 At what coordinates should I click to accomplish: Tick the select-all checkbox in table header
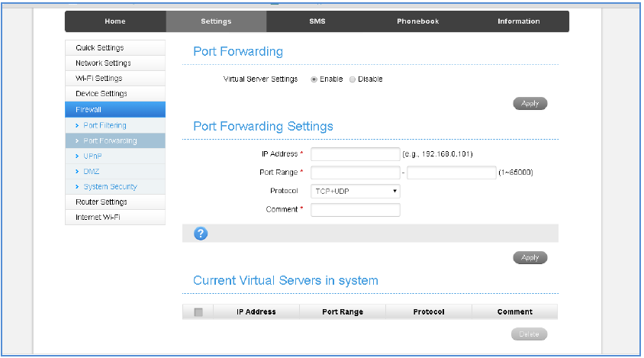tap(198, 311)
